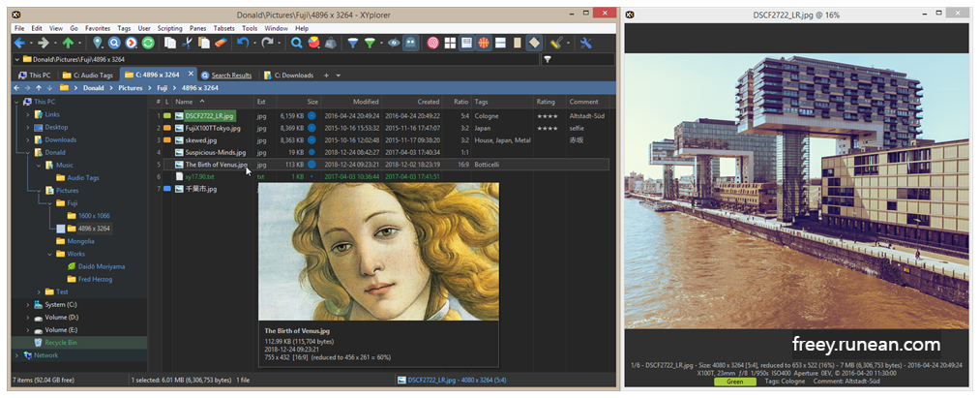This screenshot has height=398, width=980.
Task: Click the Fuji breadcrumb segment
Action: [162, 88]
